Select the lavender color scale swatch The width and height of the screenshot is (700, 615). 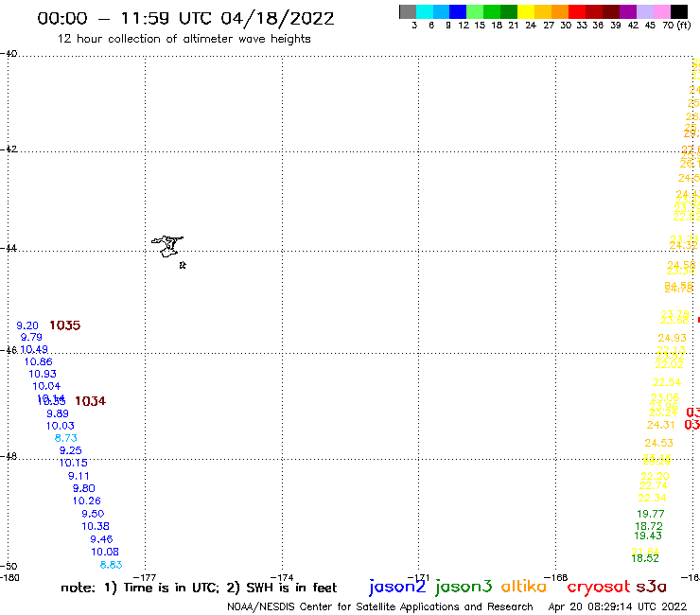pos(645,11)
